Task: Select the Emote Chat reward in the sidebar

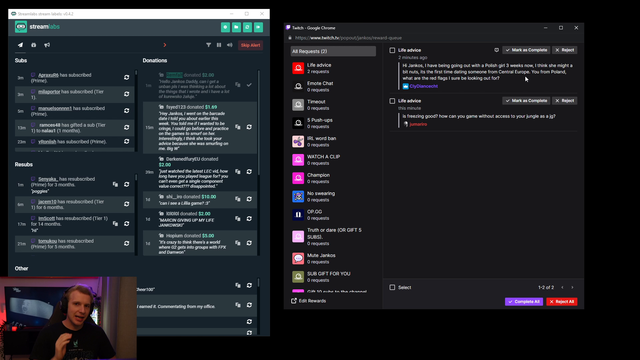Action: pyautogui.click(x=333, y=87)
